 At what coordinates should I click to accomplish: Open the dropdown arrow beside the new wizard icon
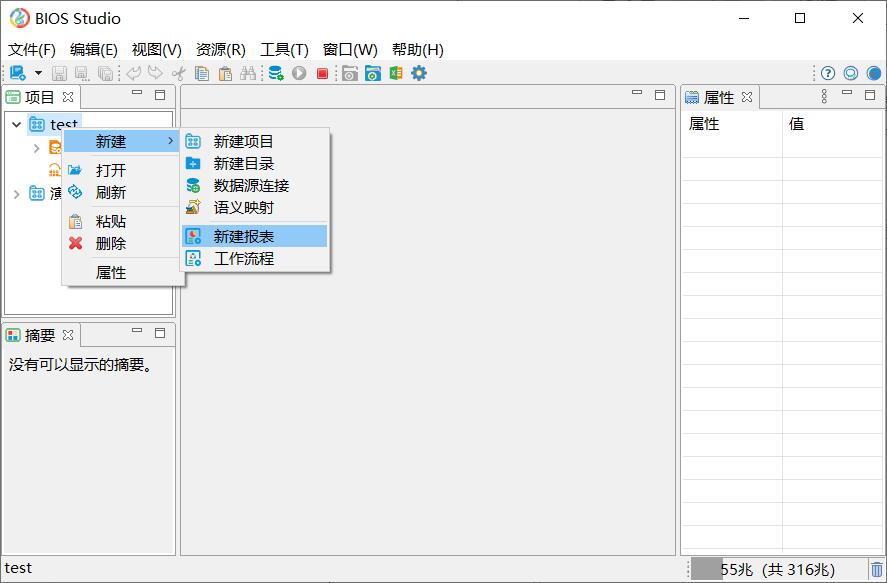point(38,73)
